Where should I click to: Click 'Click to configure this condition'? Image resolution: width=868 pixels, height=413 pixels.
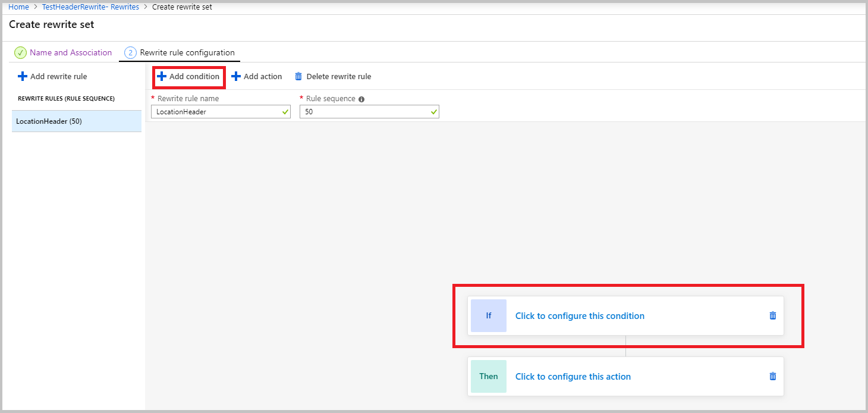580,315
